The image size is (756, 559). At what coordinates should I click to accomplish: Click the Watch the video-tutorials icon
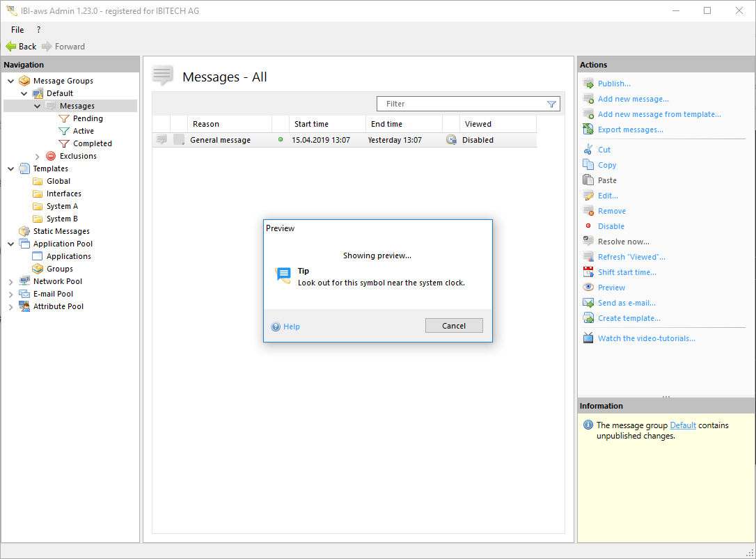[x=588, y=338]
